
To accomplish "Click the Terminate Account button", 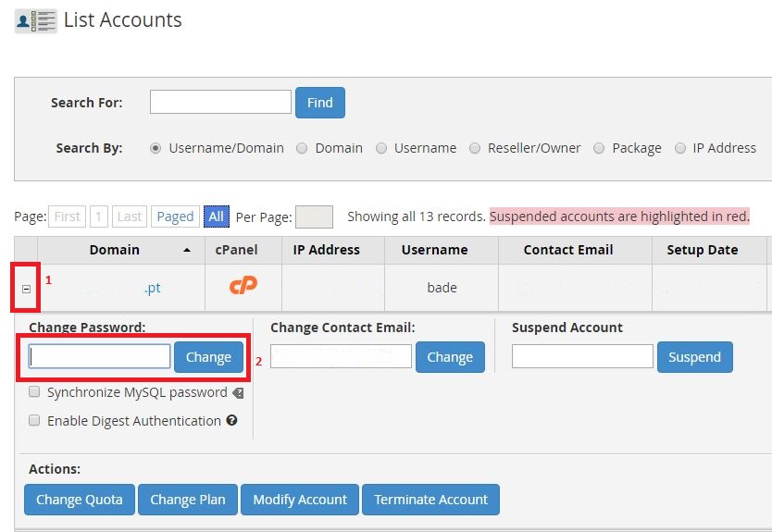I will 430,500.
